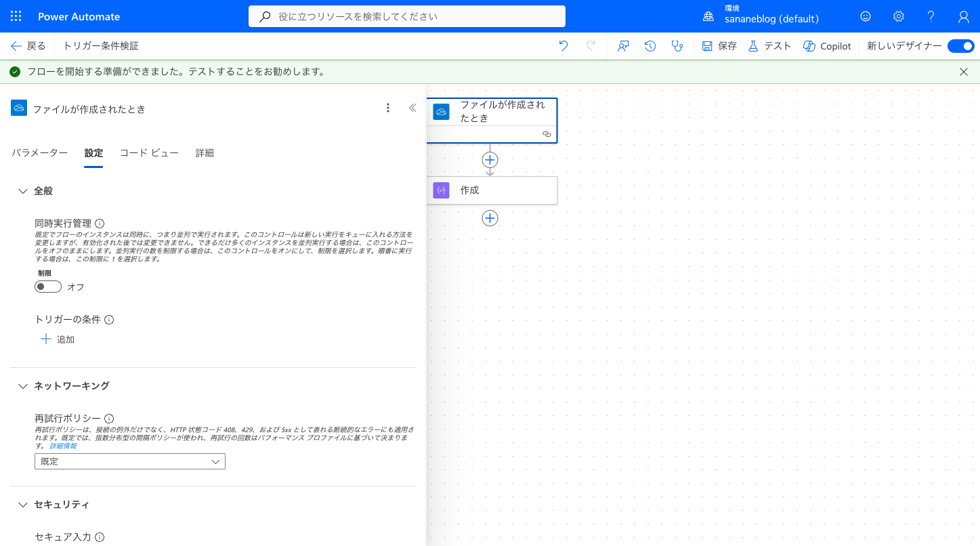
Task: Add a trigger condition with 追加
Action: click(58, 339)
